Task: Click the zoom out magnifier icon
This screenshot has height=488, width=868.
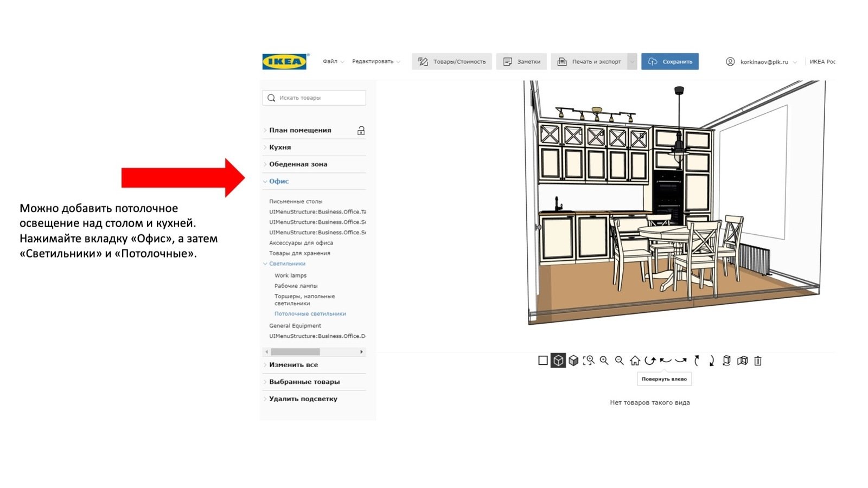Action: pyautogui.click(x=619, y=361)
